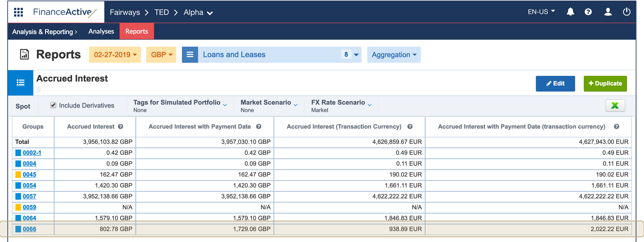The image size is (644, 242).
Task: Click the yellow swatch for 0059
Action: click(18, 207)
